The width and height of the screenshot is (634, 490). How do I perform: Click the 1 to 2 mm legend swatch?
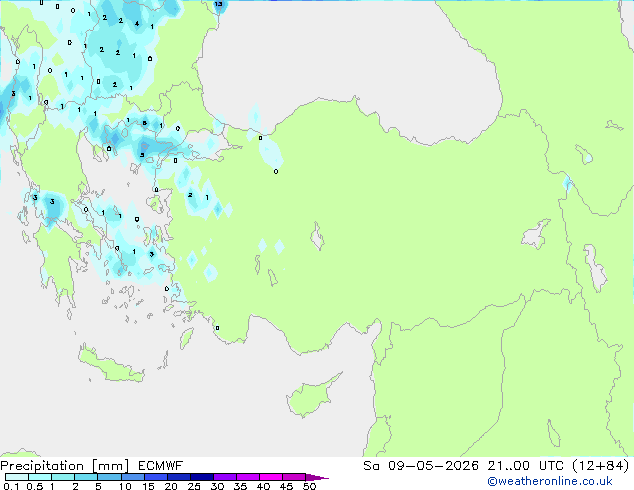[x=63, y=477]
